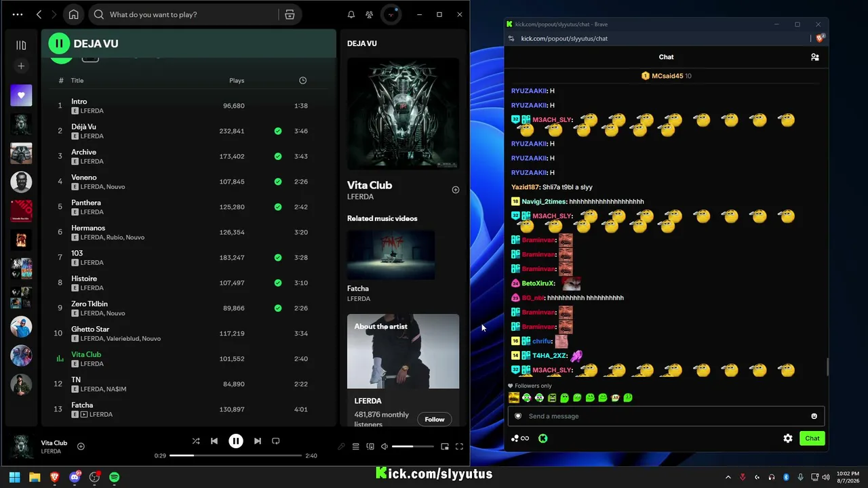Viewport: 868px width, 488px height.
Task: Open the Spotify profile avatar menu
Action: click(391, 14)
